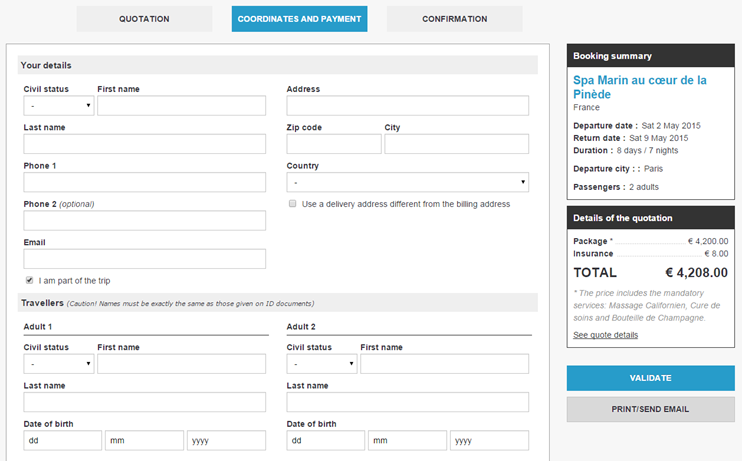Click the Phone 1 input field
This screenshot has width=742, height=461.
145,182
